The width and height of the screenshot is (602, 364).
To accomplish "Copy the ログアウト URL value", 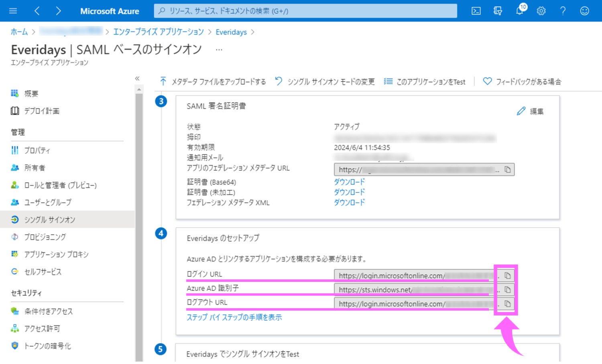I will (507, 304).
